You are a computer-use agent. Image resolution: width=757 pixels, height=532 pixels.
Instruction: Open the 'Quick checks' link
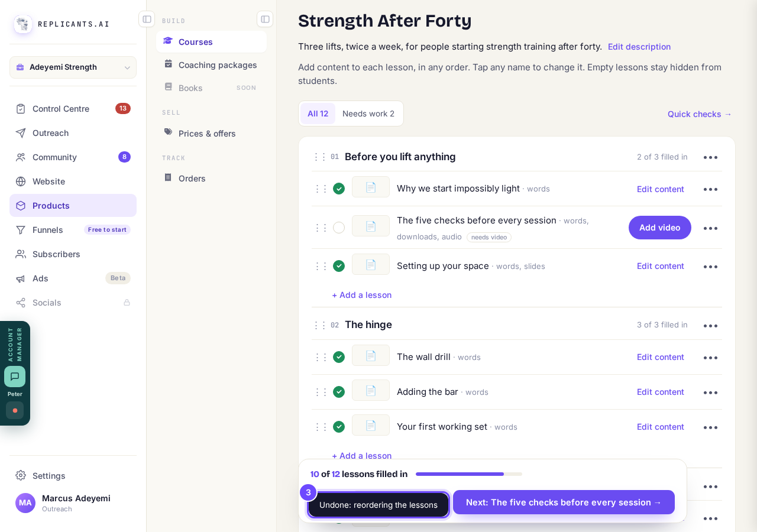click(700, 114)
